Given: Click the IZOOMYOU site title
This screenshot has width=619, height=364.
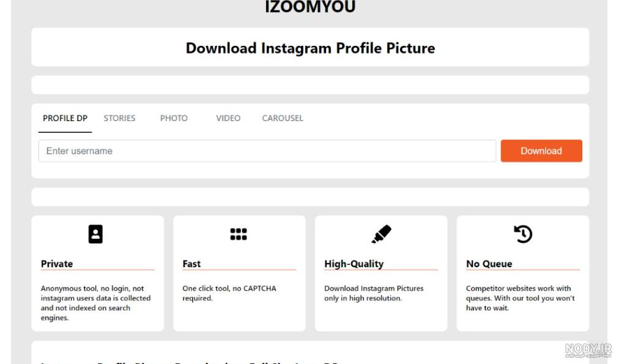Looking at the screenshot, I should (x=310, y=7).
